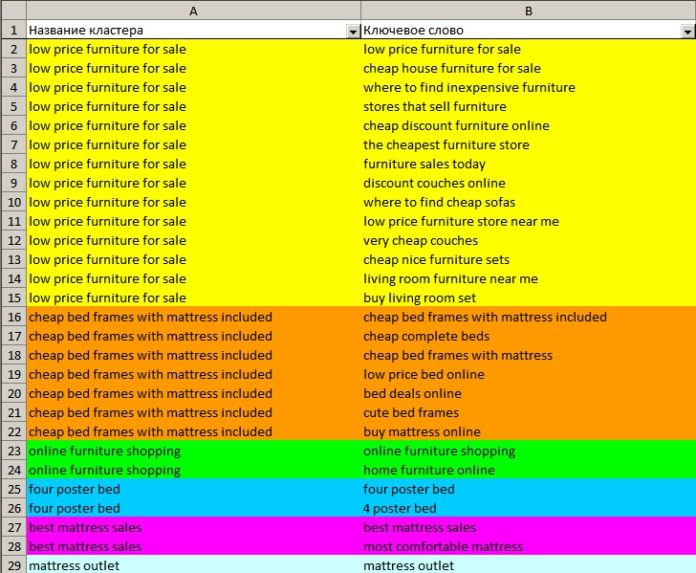Click the yellow cell 'buy living room set'
696x573 pixels.
pos(419,298)
